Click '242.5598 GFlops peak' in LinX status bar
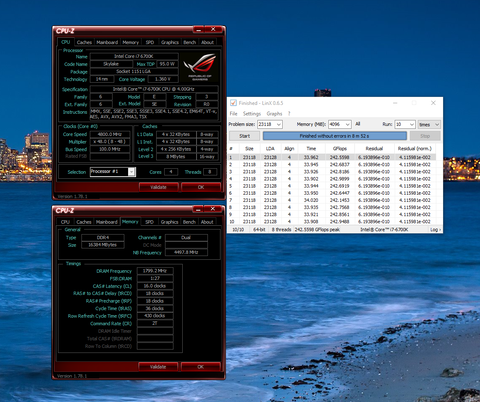Image resolution: width=480 pixels, height=402 pixels. click(317, 229)
